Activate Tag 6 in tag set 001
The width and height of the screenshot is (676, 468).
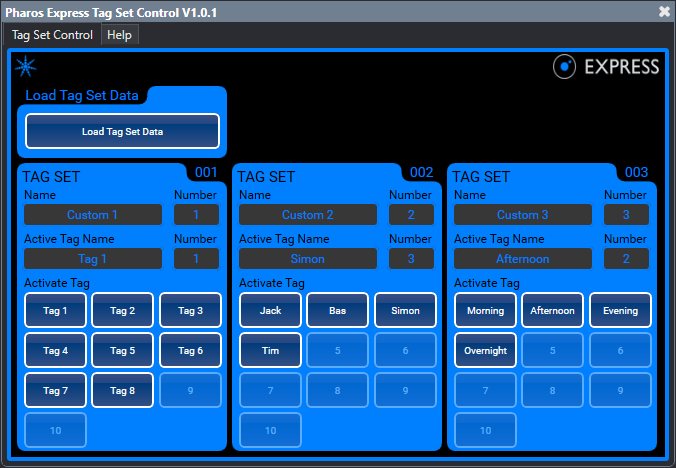pos(190,350)
